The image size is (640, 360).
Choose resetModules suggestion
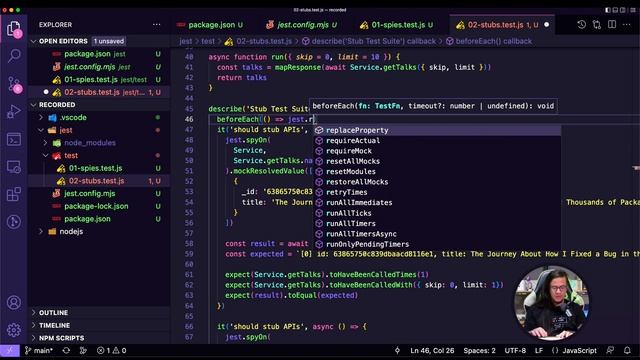[x=437, y=171]
